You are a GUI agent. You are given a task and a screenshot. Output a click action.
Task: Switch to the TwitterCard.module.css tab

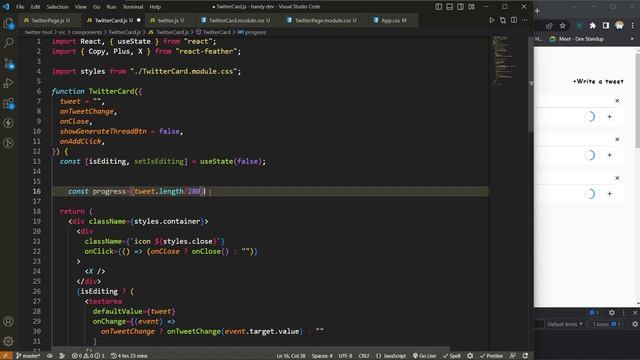pyautogui.click(x=237, y=20)
